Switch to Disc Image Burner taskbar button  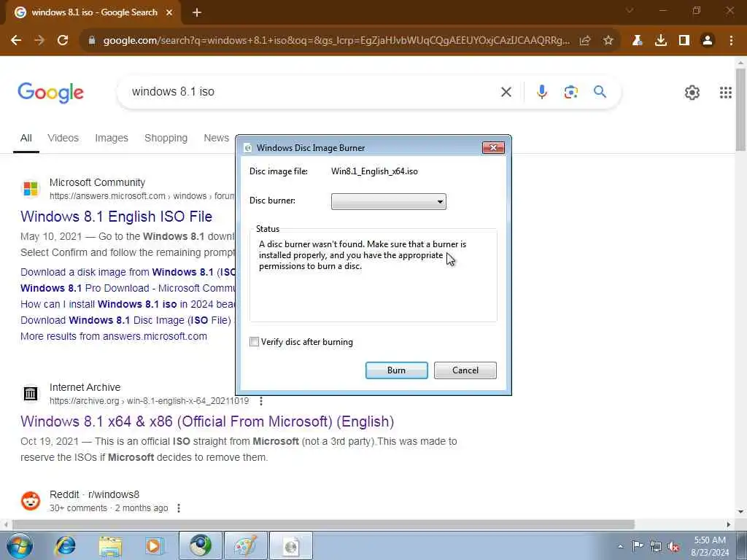pyautogui.click(x=291, y=545)
